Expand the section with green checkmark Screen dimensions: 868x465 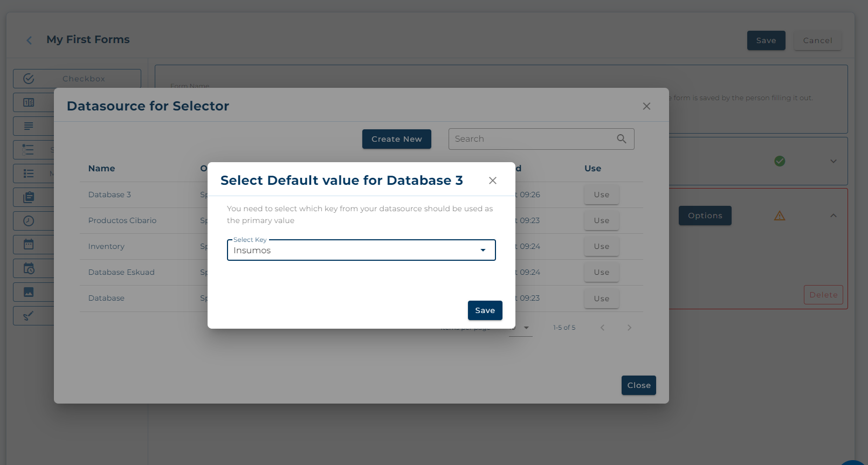coord(833,161)
